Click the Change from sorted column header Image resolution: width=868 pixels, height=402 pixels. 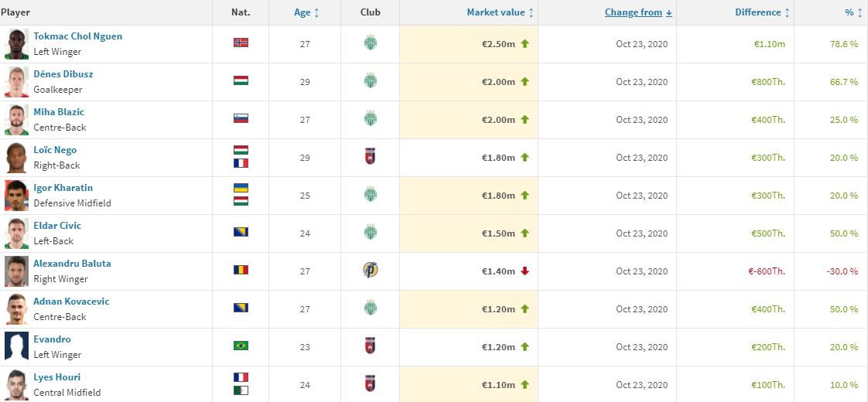tap(638, 12)
